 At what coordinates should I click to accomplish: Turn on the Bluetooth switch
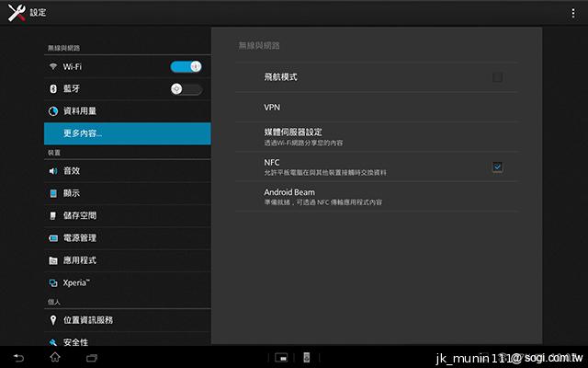click(186, 89)
